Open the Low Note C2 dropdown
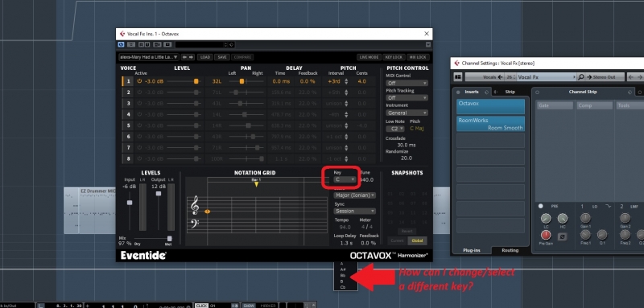The width and height of the screenshot is (644, 308). tap(394, 129)
